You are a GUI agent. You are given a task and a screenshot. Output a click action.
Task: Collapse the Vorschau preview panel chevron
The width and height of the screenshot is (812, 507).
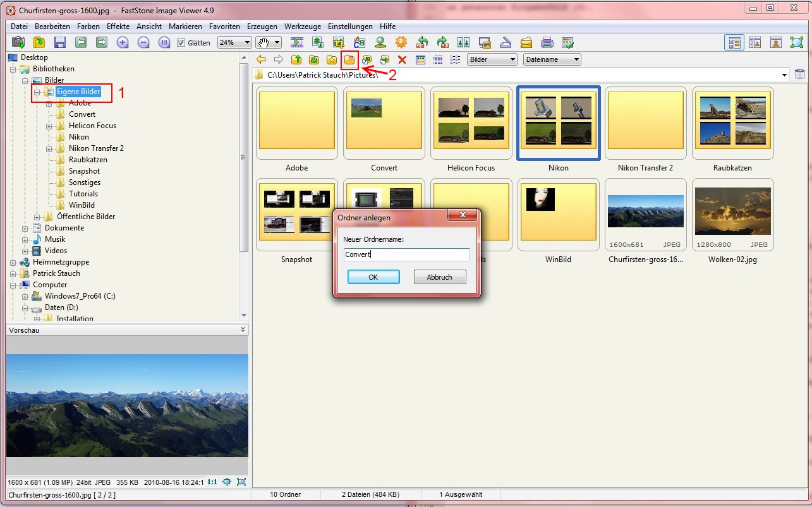tap(243, 330)
